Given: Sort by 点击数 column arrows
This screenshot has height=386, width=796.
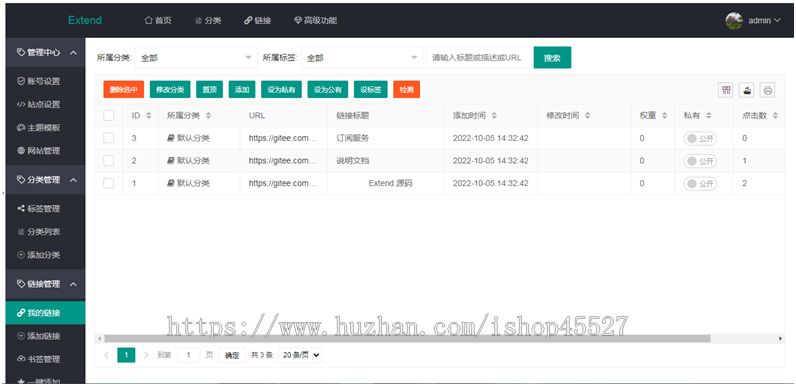Looking at the screenshot, I should [x=775, y=116].
